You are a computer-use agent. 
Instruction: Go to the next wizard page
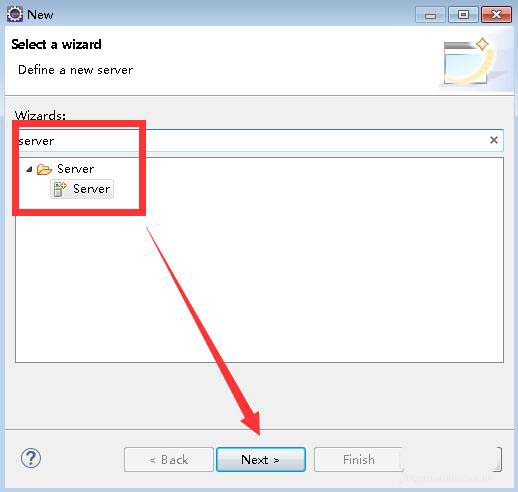pos(261,460)
